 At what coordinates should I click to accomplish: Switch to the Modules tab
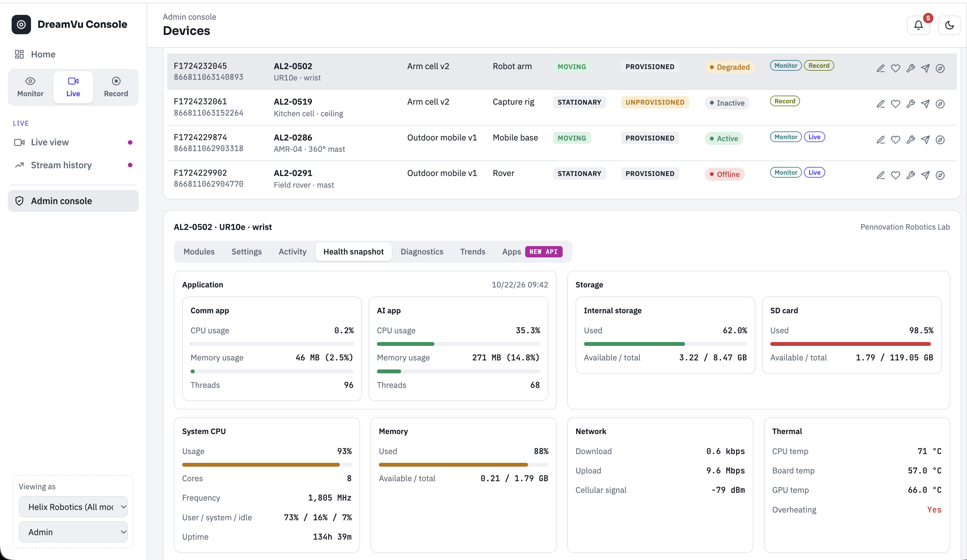(199, 252)
